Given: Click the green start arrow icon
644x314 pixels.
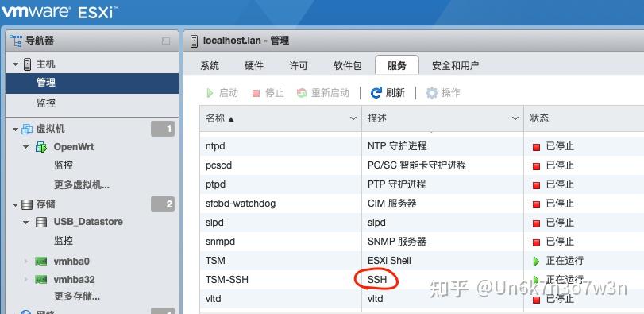Looking at the screenshot, I should (210, 93).
